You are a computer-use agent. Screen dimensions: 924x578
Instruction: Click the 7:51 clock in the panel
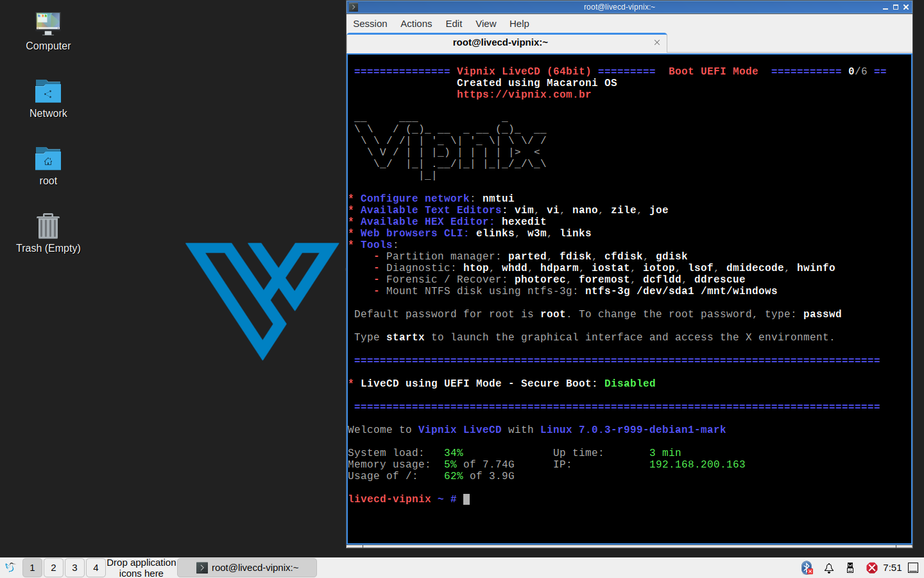pos(893,568)
